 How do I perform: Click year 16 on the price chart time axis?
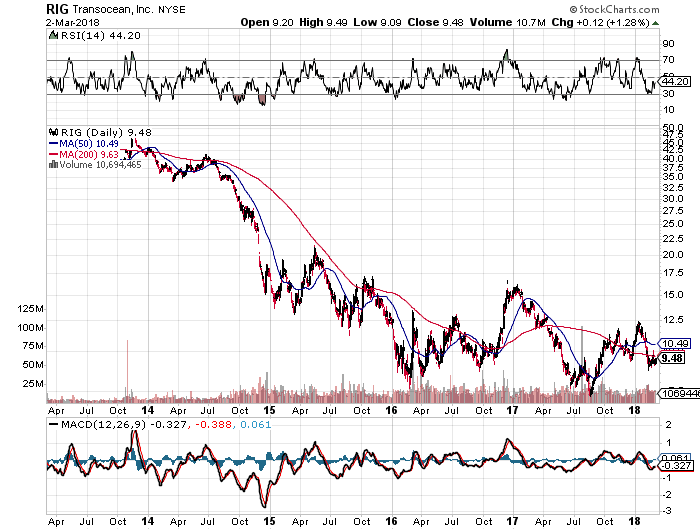click(391, 410)
